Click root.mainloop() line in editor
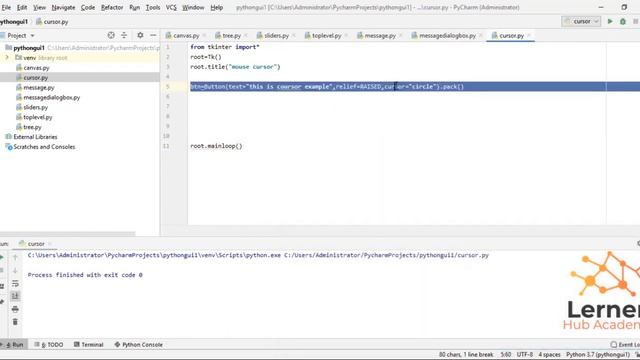This screenshot has height=360, width=640. 216,146
